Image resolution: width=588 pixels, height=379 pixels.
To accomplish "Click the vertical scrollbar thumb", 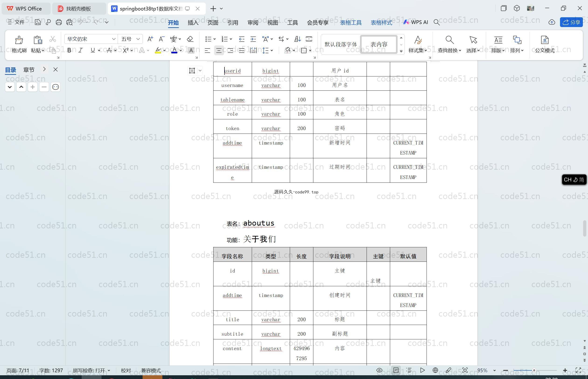I will [x=584, y=229].
